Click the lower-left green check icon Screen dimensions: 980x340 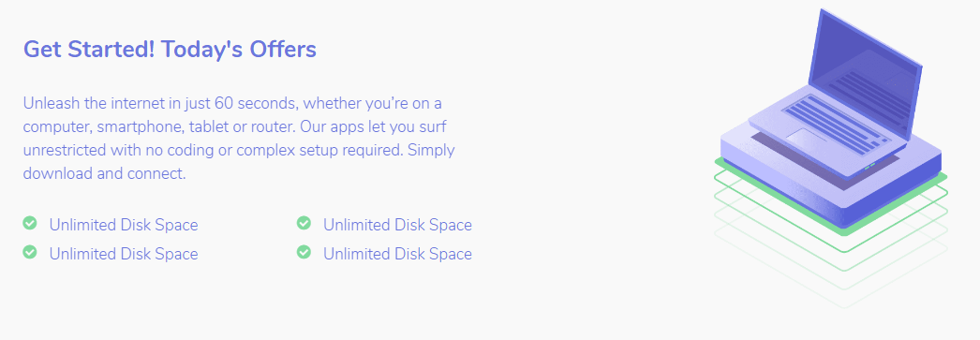pyautogui.click(x=29, y=252)
